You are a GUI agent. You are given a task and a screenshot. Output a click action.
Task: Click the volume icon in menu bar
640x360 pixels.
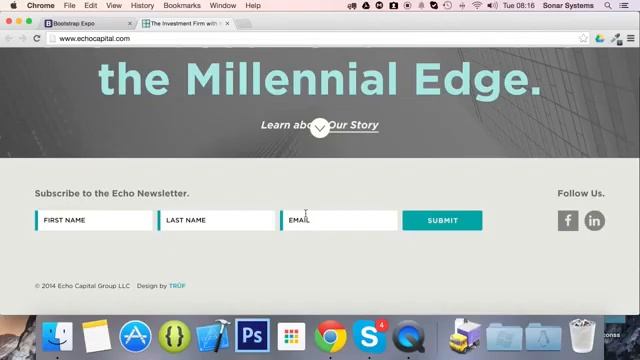coord(492,6)
